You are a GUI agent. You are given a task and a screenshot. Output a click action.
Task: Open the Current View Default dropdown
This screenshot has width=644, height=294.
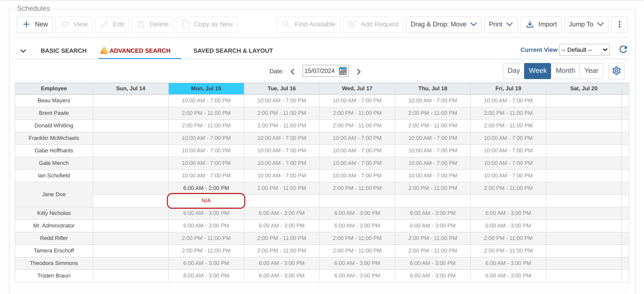point(584,50)
